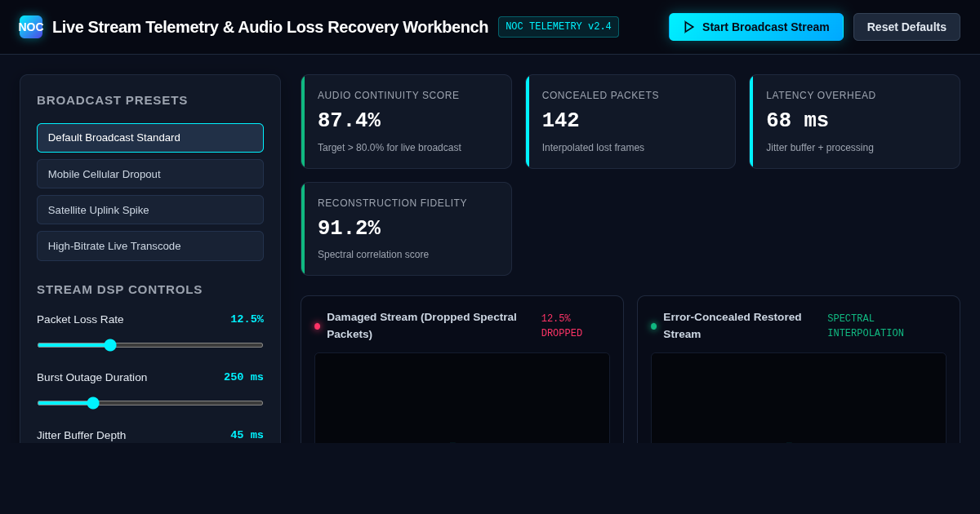Image resolution: width=980 pixels, height=514 pixels.
Task: Click the Live Stream Telemetry workbench title
Action: [x=270, y=27]
